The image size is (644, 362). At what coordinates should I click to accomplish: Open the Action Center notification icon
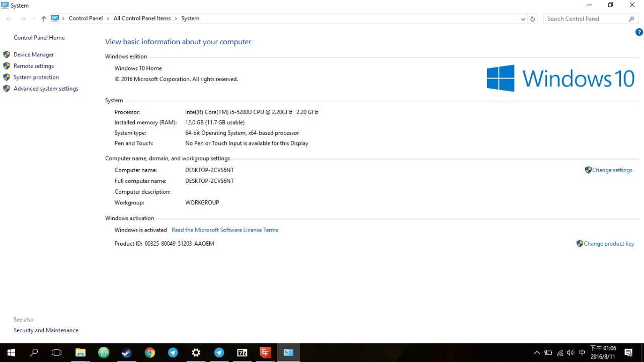click(628, 352)
